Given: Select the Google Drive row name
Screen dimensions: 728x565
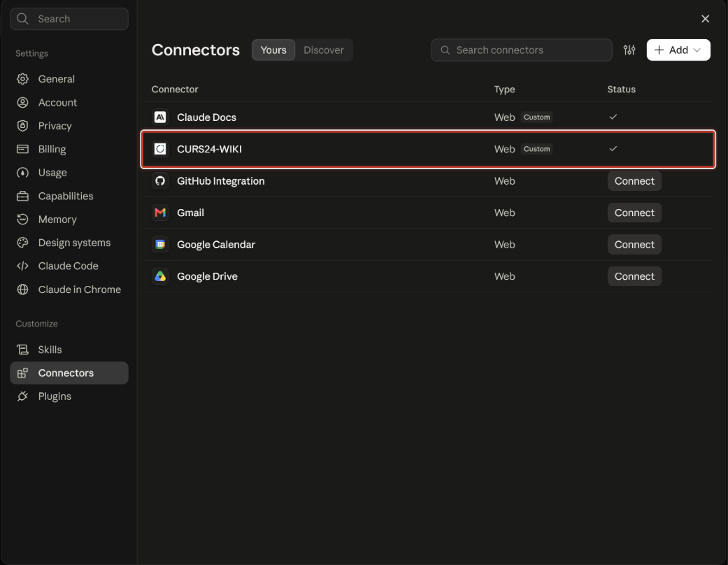Looking at the screenshot, I should pos(207,276).
